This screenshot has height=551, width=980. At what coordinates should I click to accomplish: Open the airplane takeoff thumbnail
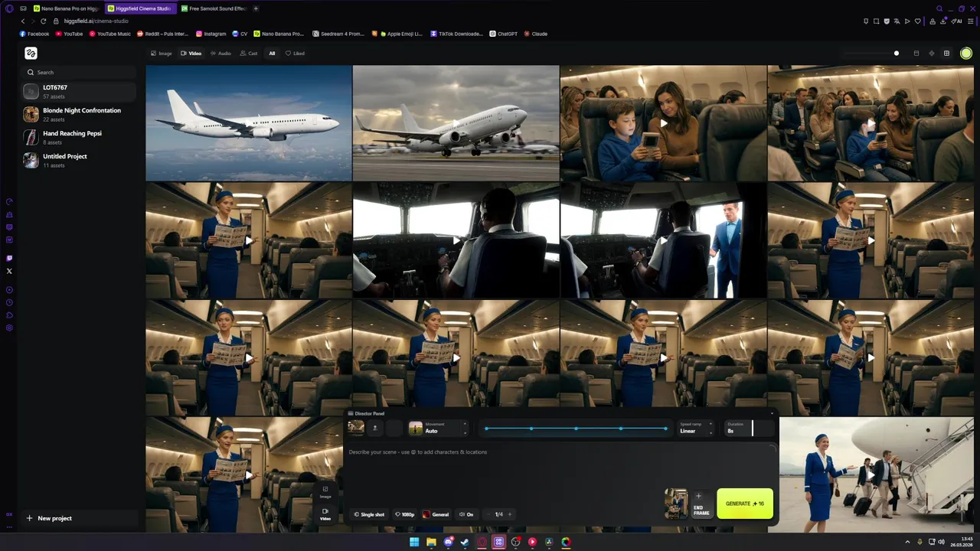click(x=456, y=122)
